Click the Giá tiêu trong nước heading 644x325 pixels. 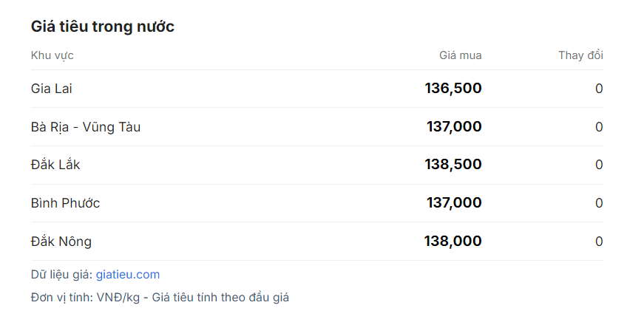[103, 27]
